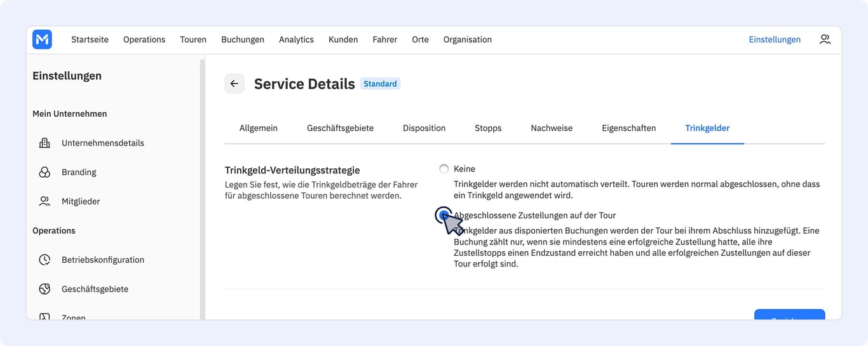Open Unternehmensdetails in the sidebar

103,143
